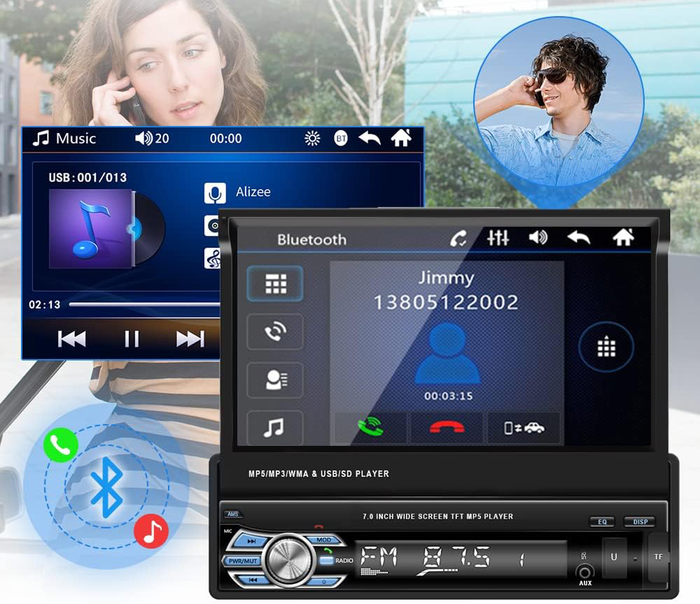Skip to the previous track on Music screen

71,339
